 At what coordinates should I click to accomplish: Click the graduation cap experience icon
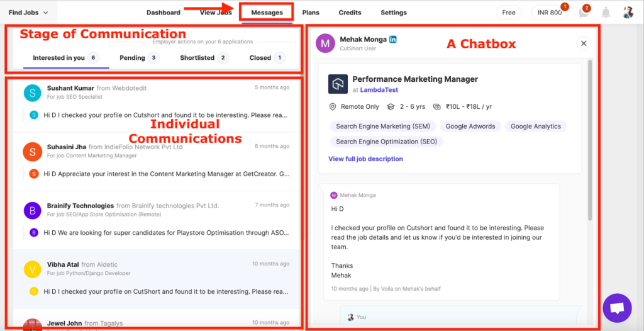coord(391,107)
